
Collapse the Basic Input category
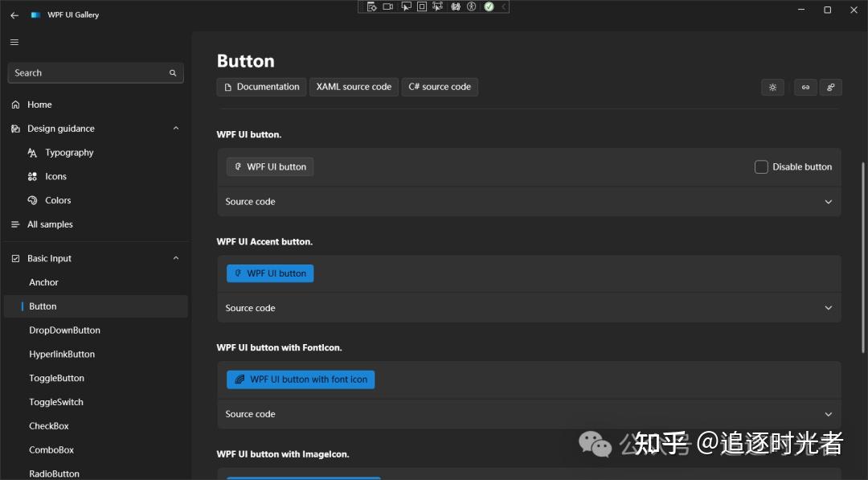[x=175, y=257]
